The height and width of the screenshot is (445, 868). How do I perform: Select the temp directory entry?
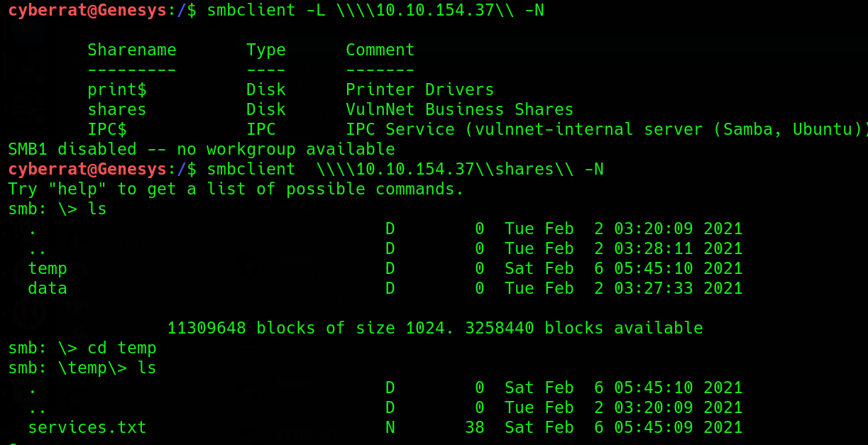point(48,269)
